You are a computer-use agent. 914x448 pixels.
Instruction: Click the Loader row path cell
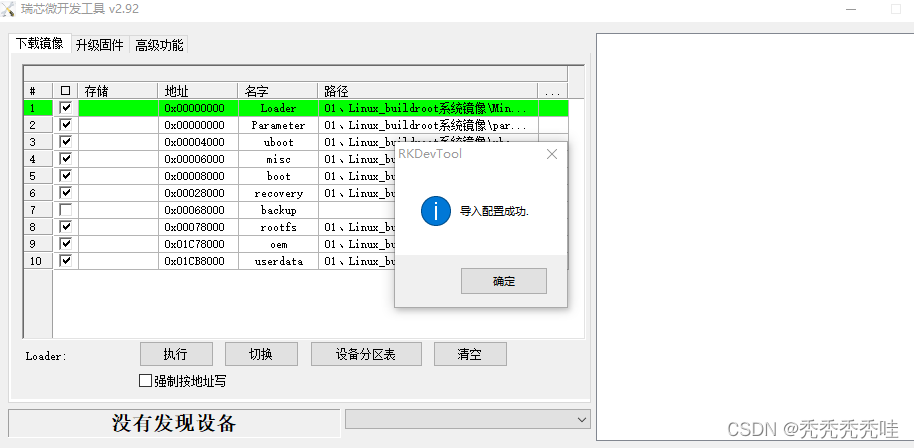428,108
